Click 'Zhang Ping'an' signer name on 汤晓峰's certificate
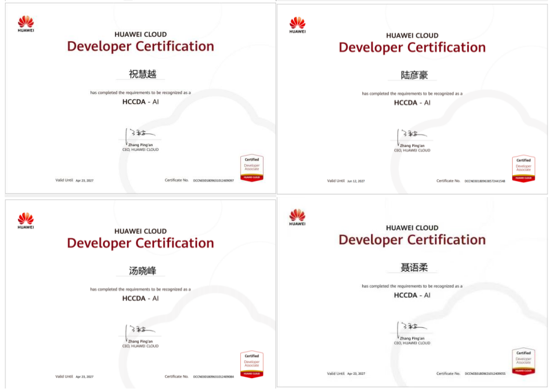 (140, 342)
